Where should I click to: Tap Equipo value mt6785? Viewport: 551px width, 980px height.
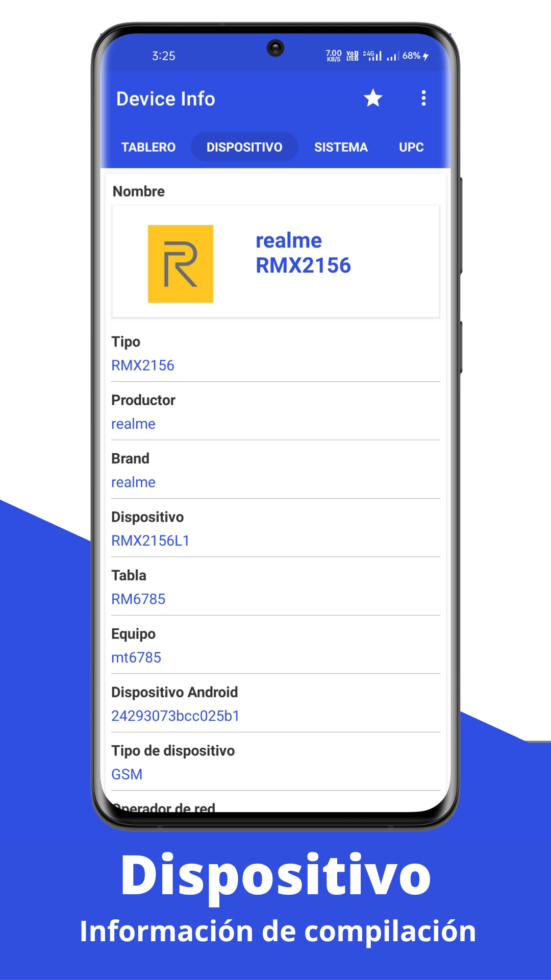pos(136,657)
